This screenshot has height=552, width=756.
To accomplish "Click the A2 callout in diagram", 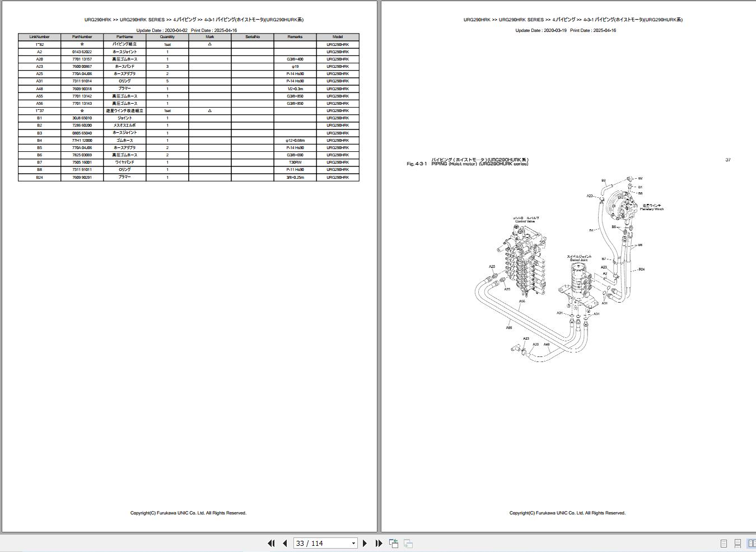I will 605,274.
